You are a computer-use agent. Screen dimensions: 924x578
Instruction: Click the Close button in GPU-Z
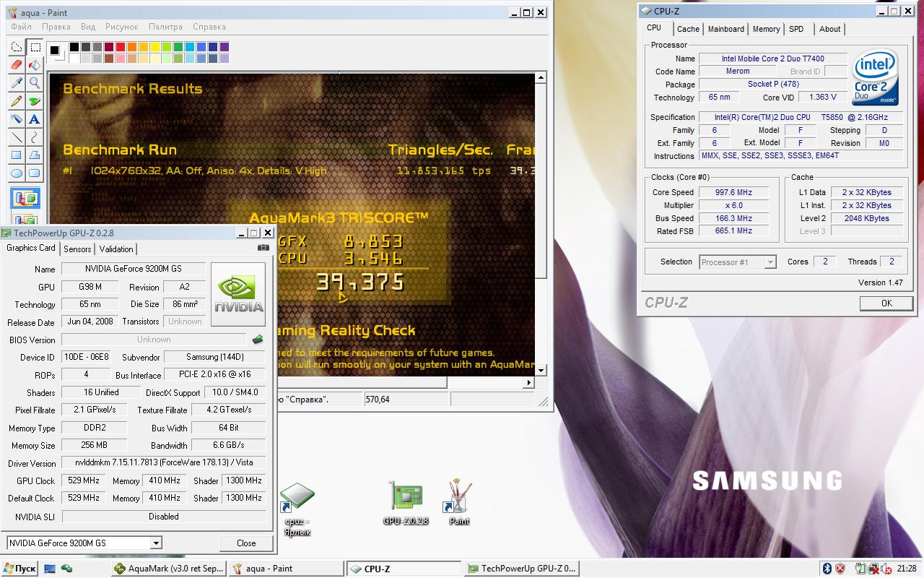246,543
